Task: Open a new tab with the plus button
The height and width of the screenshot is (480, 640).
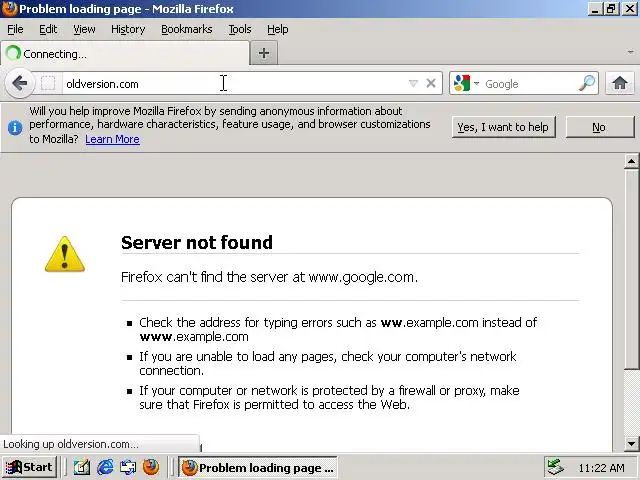Action: [x=264, y=53]
